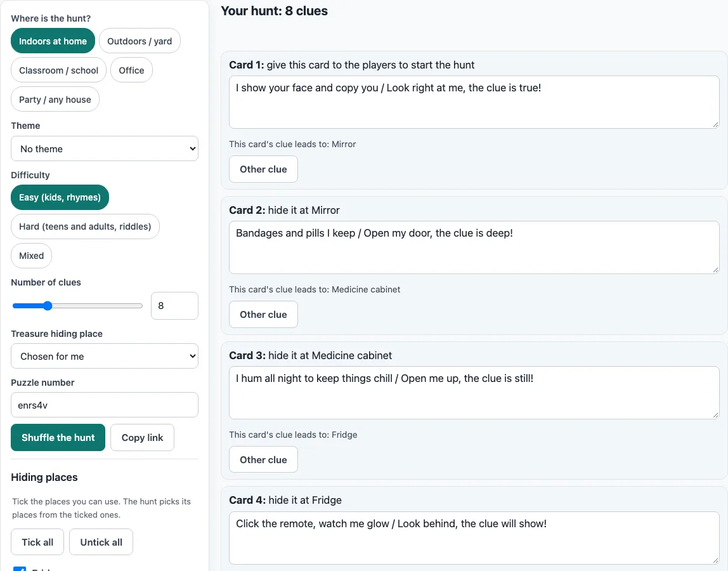The image size is (728, 571).
Task: Select the Indoors at home location
Action: coord(53,41)
